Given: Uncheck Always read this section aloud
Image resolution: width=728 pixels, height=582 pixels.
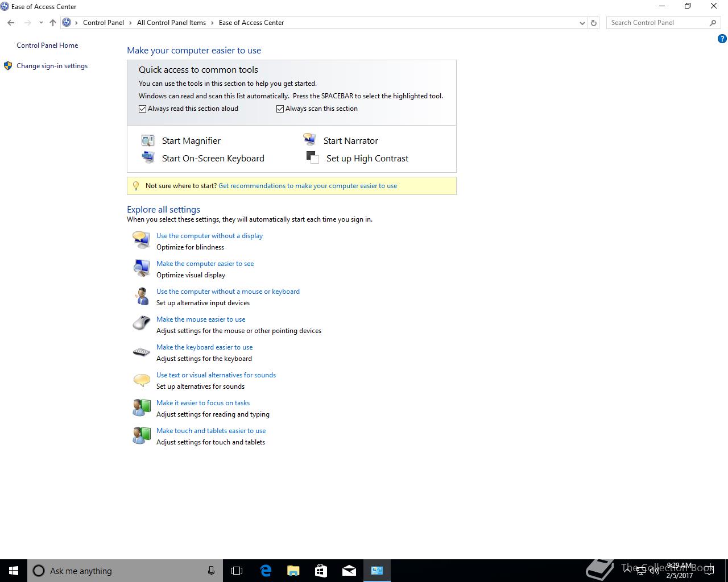Looking at the screenshot, I should coord(143,109).
